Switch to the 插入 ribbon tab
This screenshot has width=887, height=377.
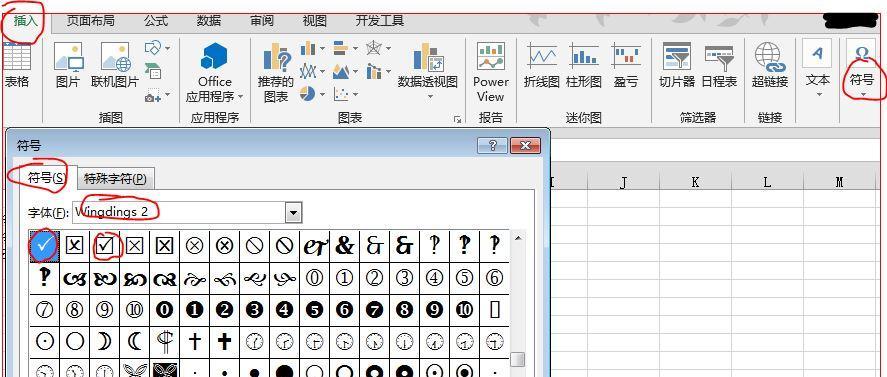tap(25, 21)
